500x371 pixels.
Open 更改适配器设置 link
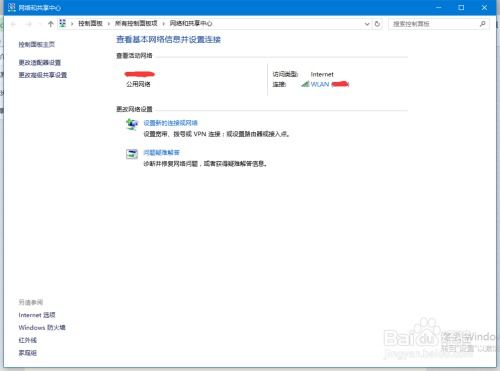(40, 62)
